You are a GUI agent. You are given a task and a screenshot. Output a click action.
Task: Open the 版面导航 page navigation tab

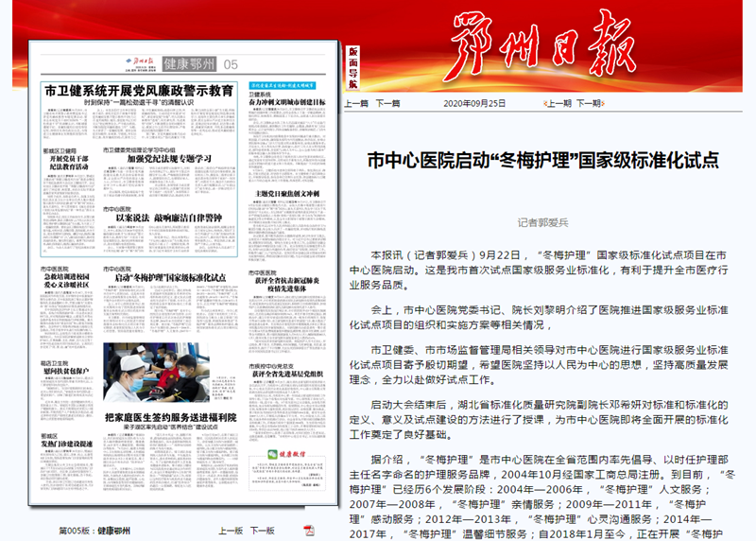pyautogui.click(x=352, y=67)
